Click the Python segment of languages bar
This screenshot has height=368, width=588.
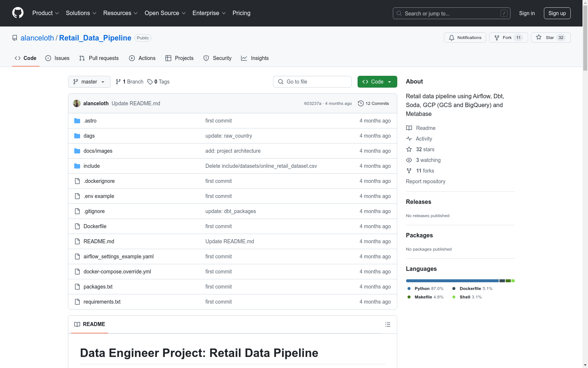[452, 281]
